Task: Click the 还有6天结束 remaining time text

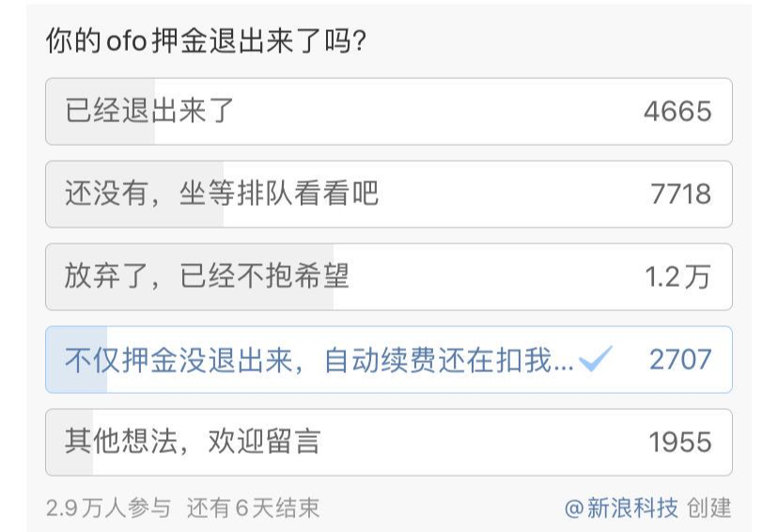Action: coord(253,509)
